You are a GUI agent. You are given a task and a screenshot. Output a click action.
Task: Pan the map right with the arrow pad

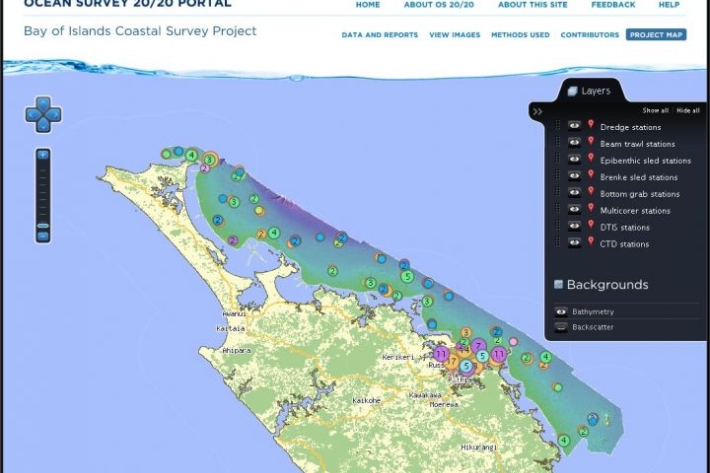coord(56,115)
